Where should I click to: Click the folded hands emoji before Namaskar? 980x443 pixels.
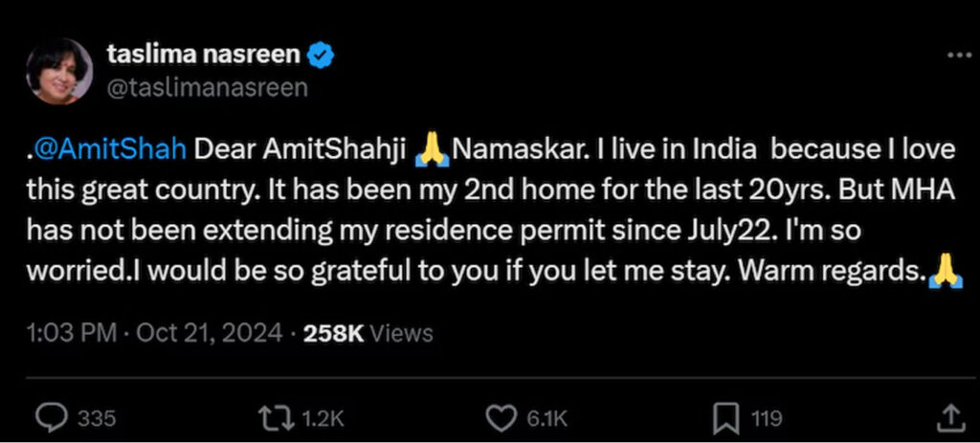point(434,150)
